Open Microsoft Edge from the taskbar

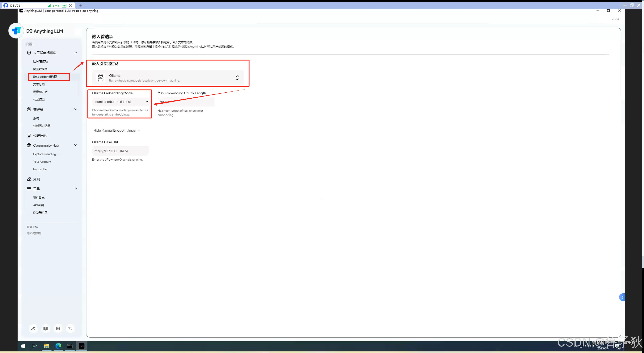pos(58,346)
